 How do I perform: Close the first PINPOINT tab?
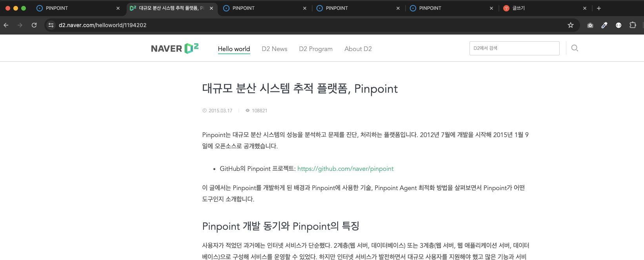coord(118,8)
